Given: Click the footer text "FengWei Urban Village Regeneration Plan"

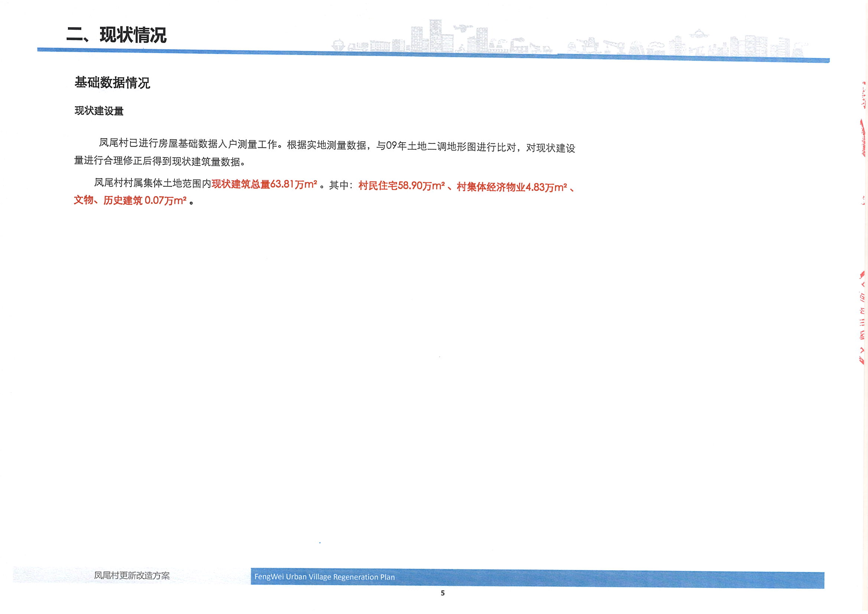Looking at the screenshot, I should (324, 577).
